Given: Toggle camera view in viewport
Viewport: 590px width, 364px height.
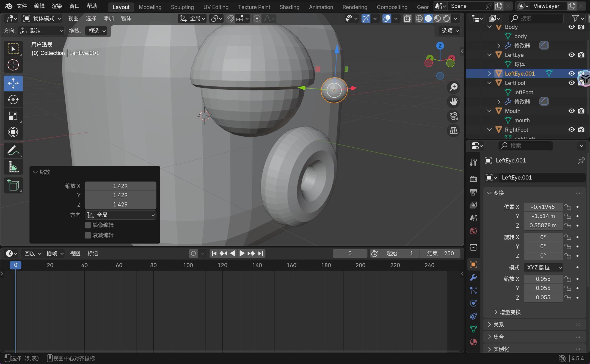Looking at the screenshot, I should pos(453,116).
